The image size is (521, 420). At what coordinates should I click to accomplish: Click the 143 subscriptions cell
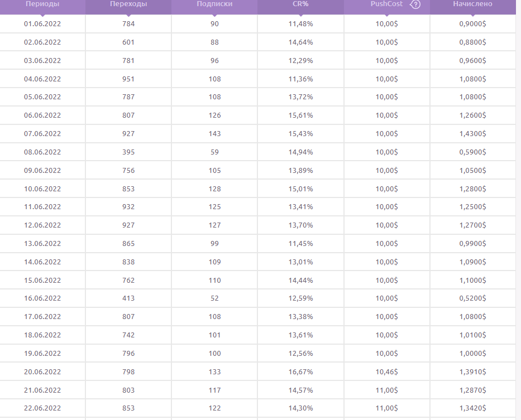(215, 134)
